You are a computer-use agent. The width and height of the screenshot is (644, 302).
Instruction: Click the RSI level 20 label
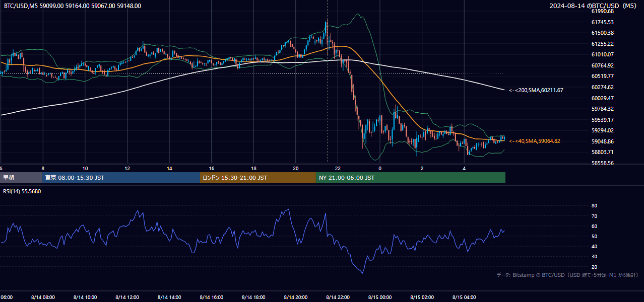[x=594, y=267]
